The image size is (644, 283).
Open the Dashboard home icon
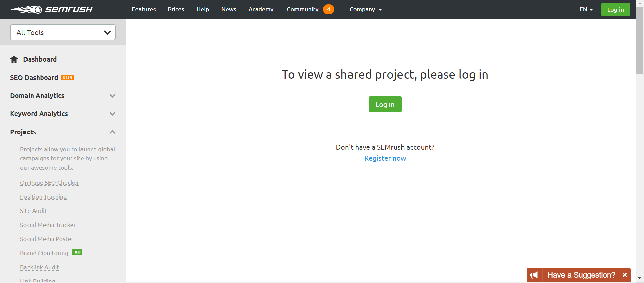[x=14, y=59]
